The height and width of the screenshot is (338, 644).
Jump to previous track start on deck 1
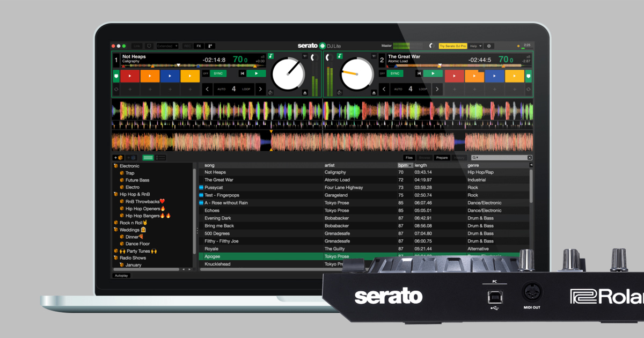click(243, 74)
